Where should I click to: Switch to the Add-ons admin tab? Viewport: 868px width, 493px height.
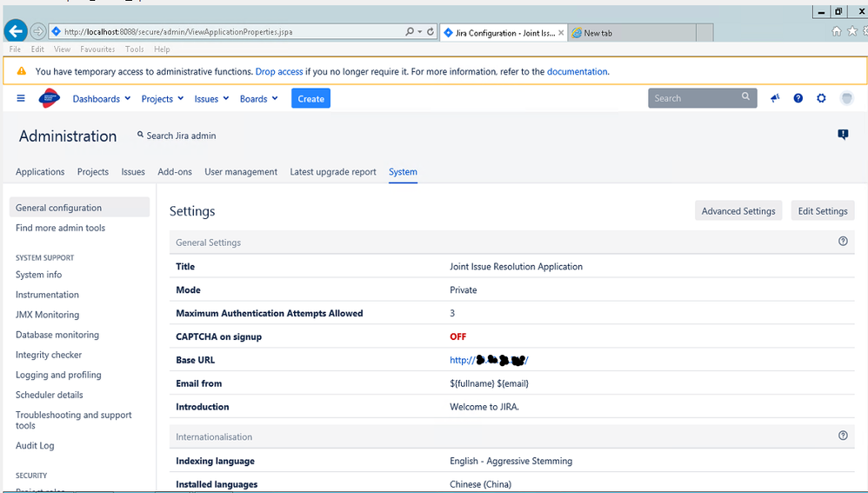tap(175, 171)
